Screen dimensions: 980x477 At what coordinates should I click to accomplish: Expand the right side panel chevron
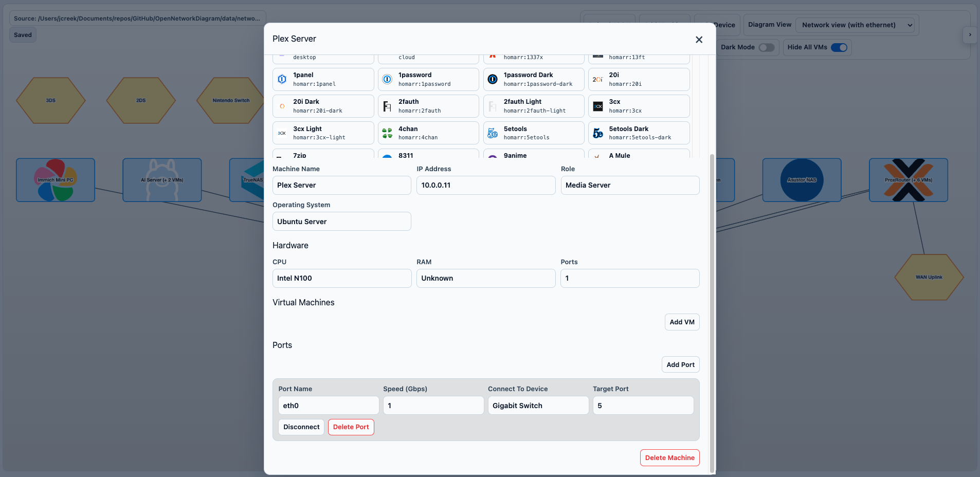[970, 35]
